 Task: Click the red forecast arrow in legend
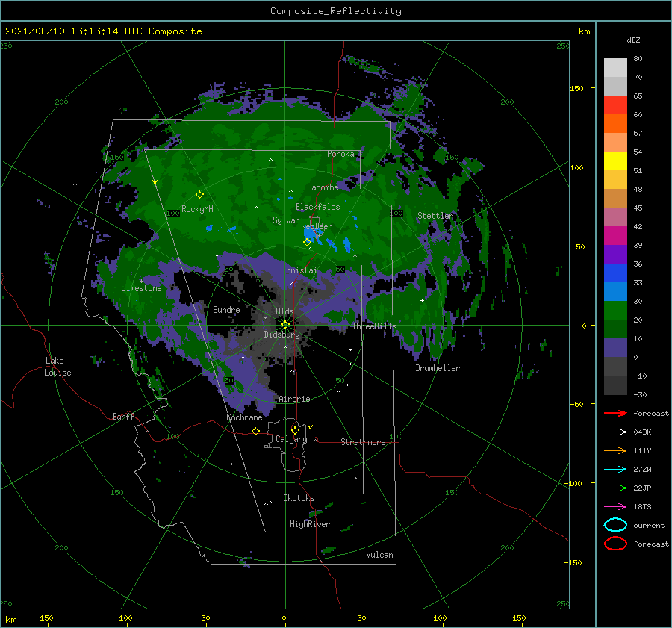[x=615, y=413]
